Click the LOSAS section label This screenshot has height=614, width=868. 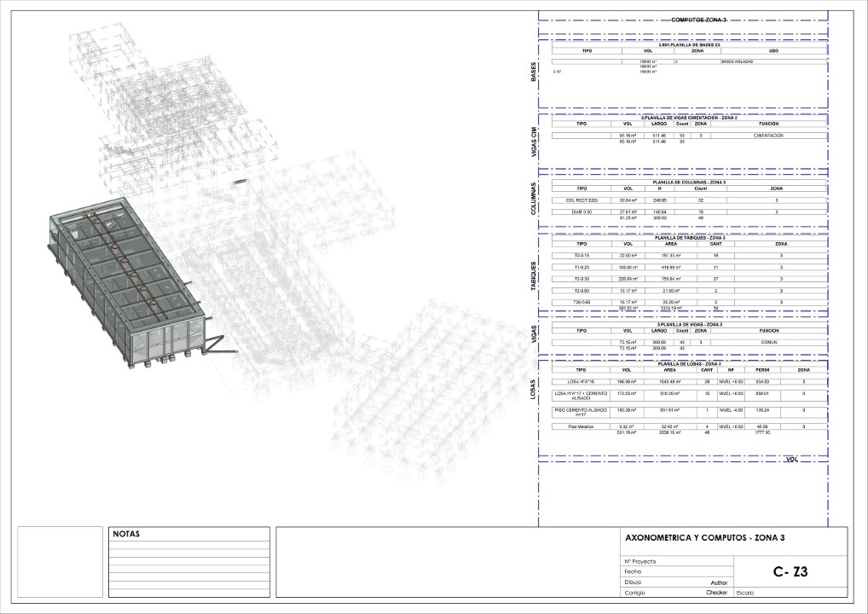pyautogui.click(x=534, y=389)
